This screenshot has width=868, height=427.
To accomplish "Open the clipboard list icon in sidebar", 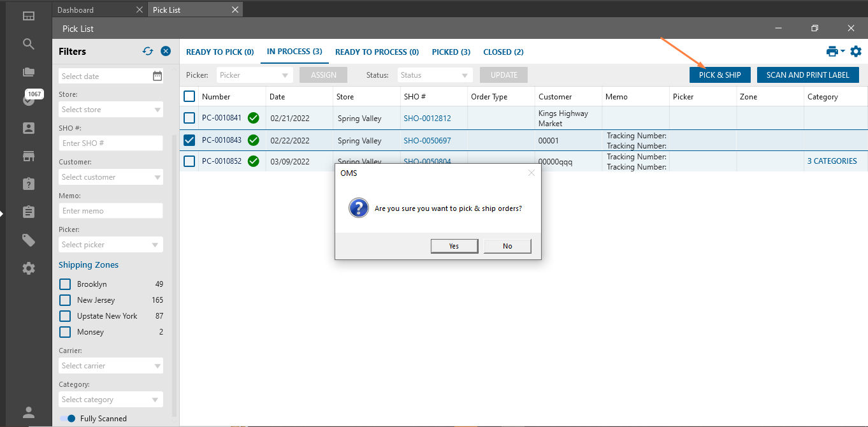I will pyautogui.click(x=28, y=212).
